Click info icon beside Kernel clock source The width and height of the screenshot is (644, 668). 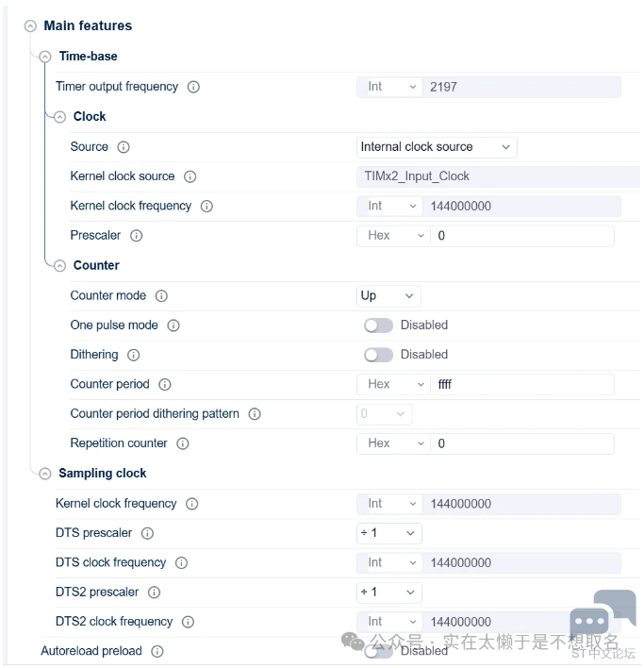[190, 176]
